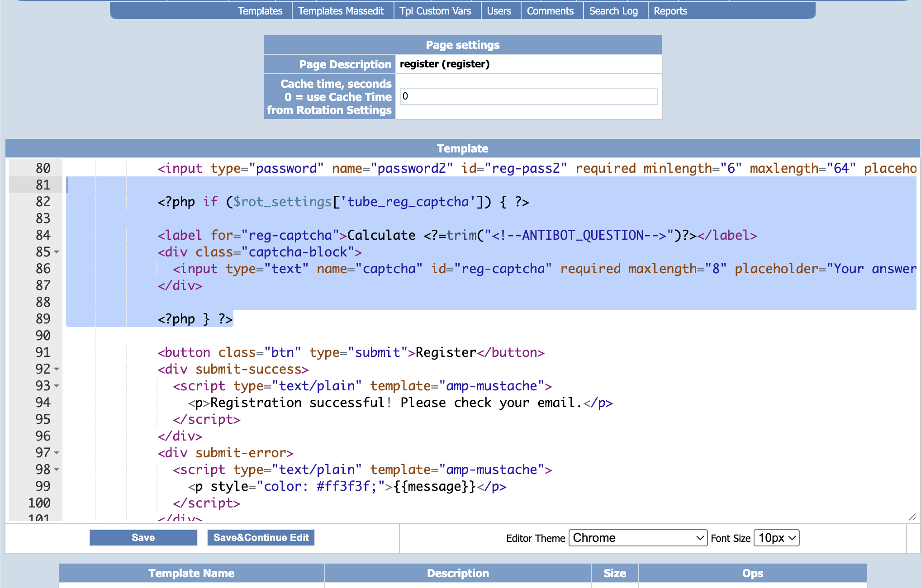Click line number 100 in the gutter
The image size is (921, 588).
pyautogui.click(x=39, y=503)
